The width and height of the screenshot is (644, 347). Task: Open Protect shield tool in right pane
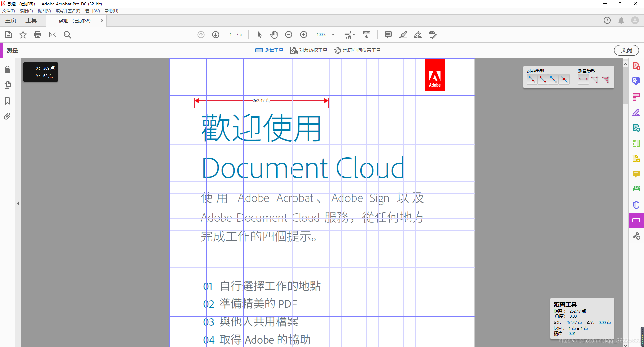point(636,205)
